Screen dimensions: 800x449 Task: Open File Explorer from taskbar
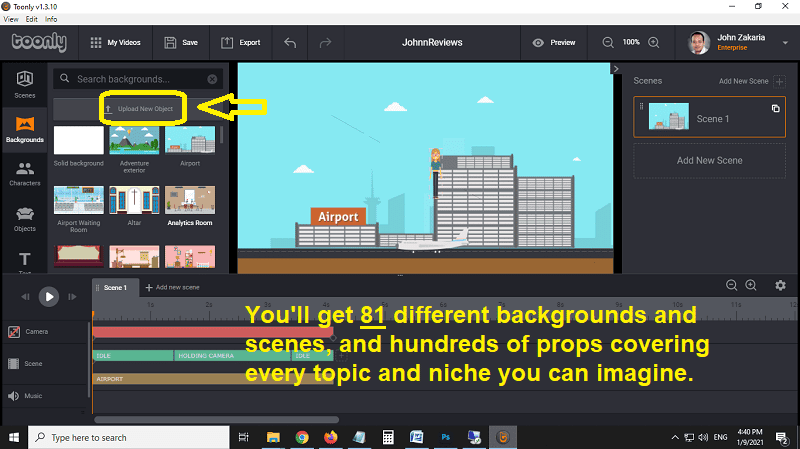pyautogui.click(x=273, y=437)
